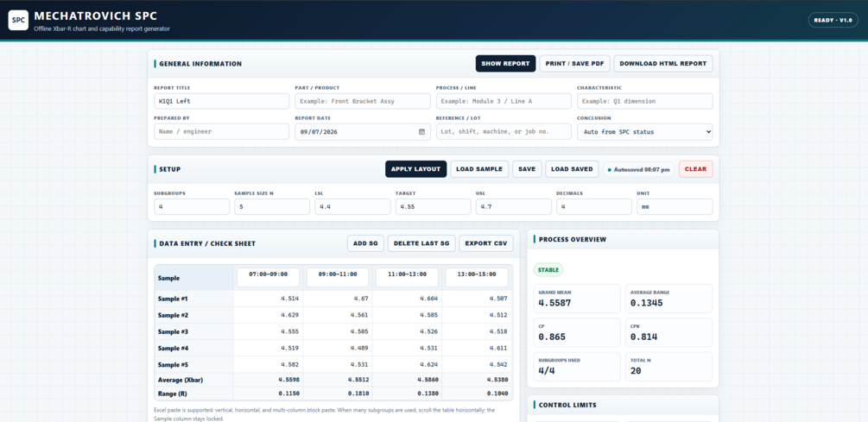Screen dimensions: 868x422
Task: Click the CPK value 0.814
Action: (644, 337)
